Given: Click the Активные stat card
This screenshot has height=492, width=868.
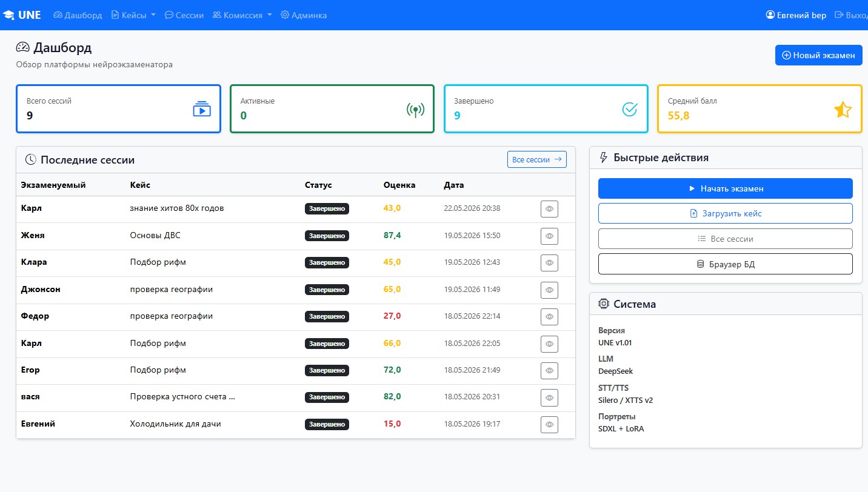Looking at the screenshot, I should coord(332,109).
